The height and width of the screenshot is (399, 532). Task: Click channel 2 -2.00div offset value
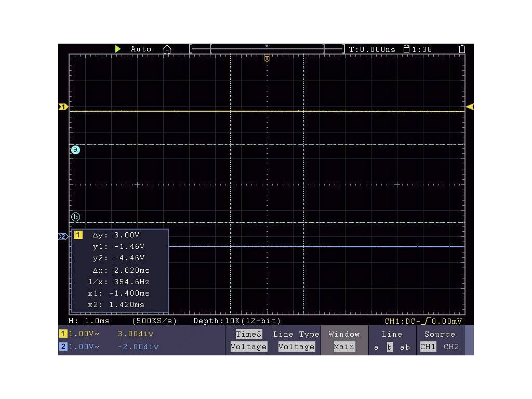(x=138, y=347)
